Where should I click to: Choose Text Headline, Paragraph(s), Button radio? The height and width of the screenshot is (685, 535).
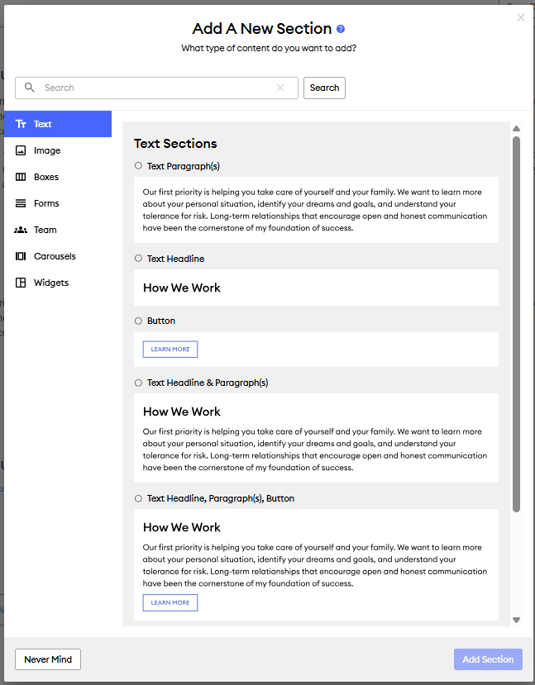tap(138, 498)
